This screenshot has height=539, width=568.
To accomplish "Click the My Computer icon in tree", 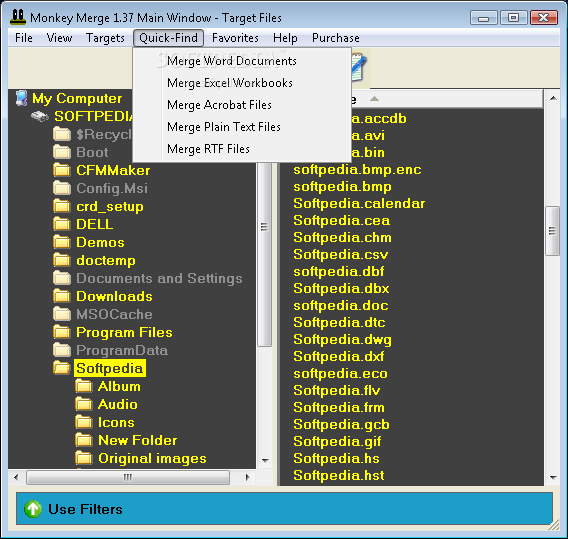I will point(22,98).
